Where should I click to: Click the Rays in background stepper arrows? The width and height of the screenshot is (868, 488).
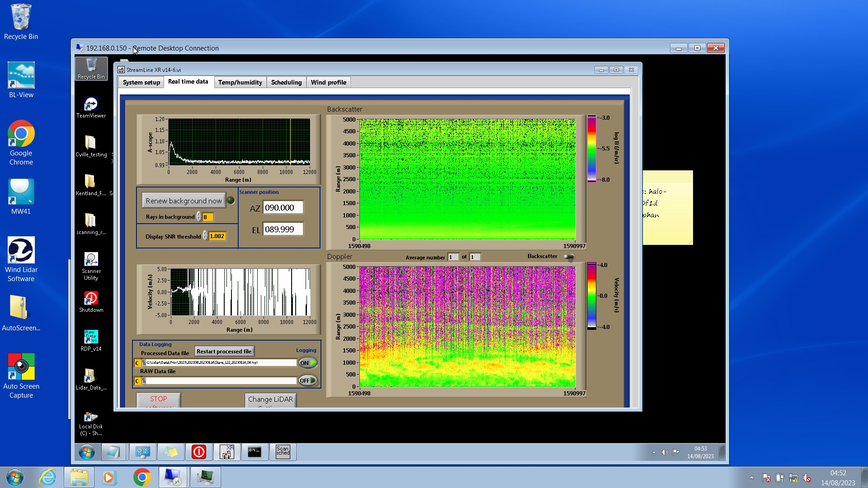pos(199,217)
